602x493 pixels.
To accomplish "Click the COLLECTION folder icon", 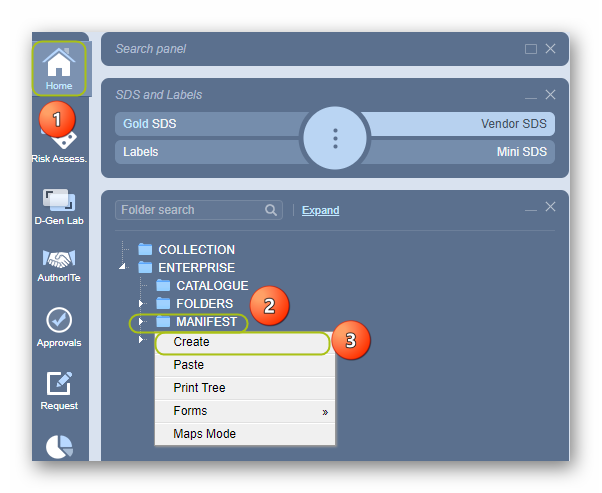I will pyautogui.click(x=145, y=250).
